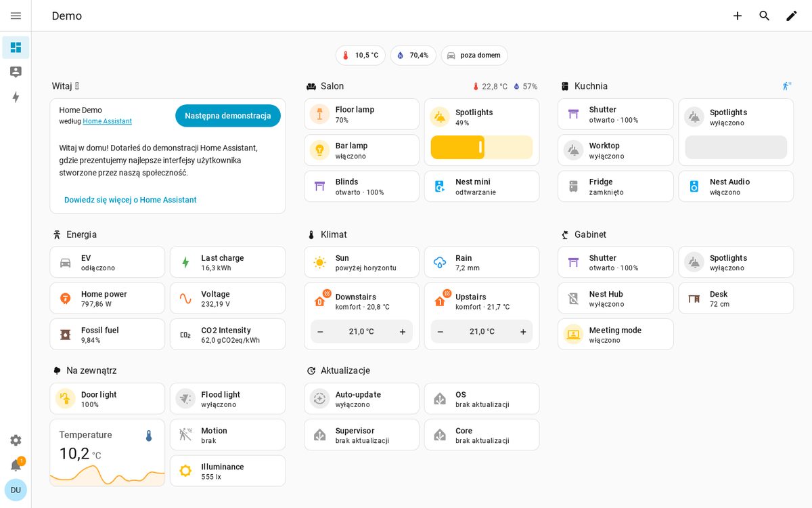Decrease Upstairs target temperature
The image size is (812, 508).
click(x=441, y=332)
